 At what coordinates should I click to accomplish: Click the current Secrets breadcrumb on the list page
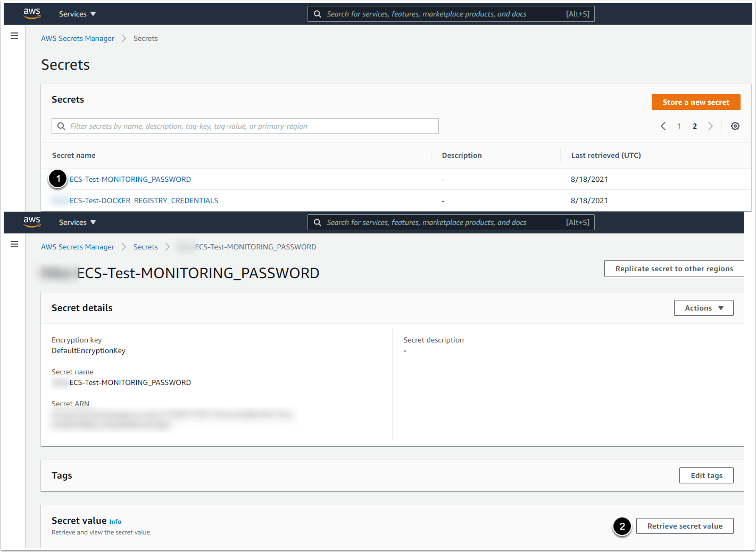click(x=146, y=38)
